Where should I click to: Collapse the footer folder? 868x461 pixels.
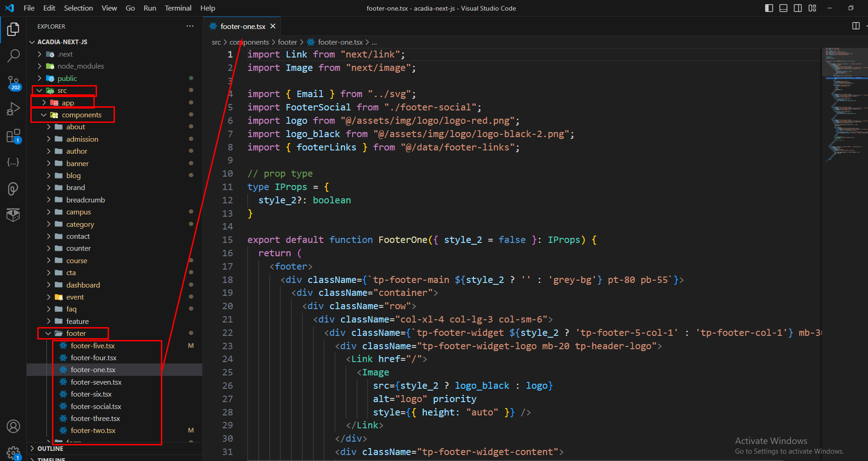48,333
